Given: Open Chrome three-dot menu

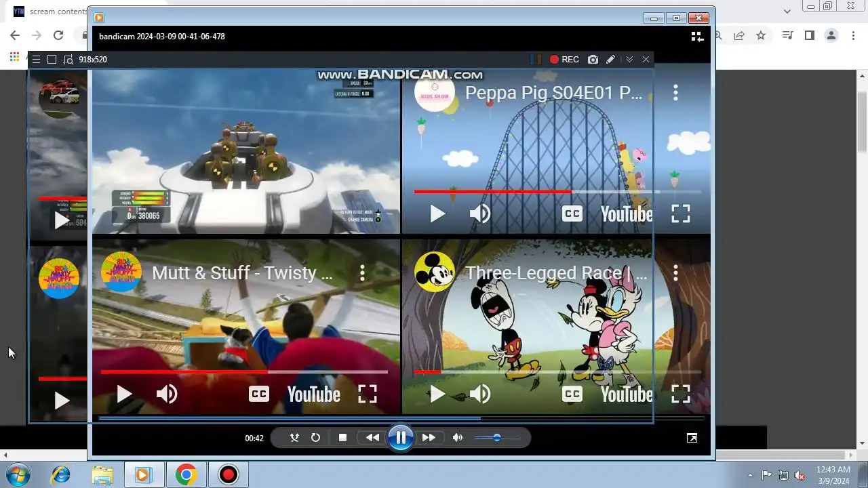Looking at the screenshot, I should coord(854,35).
